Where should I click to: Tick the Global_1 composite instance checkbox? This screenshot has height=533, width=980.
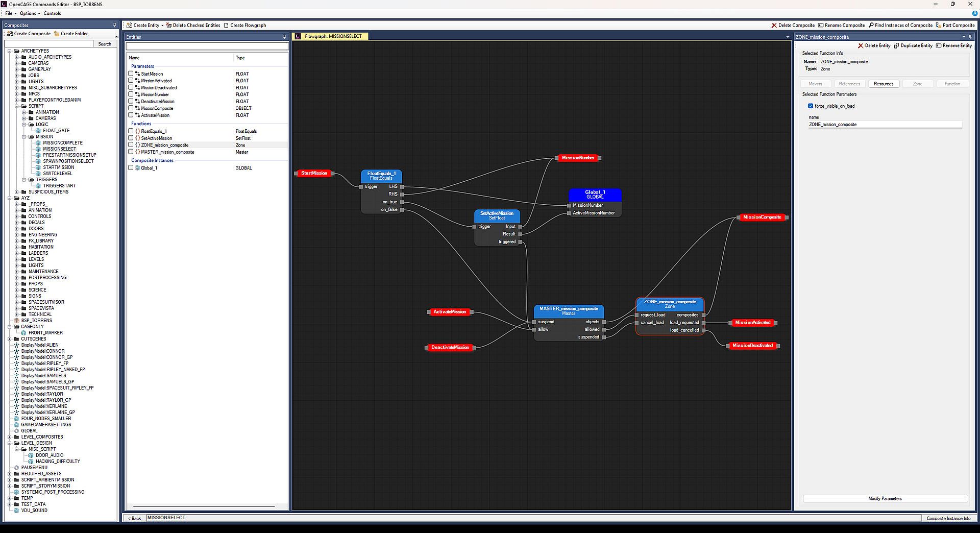(x=131, y=168)
